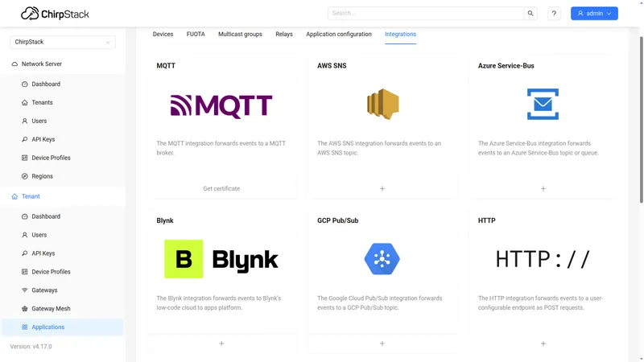Screen dimensions: 644x362
Task: Click the GCP Pub/Sub hexagon logo
Action: tap(382, 259)
